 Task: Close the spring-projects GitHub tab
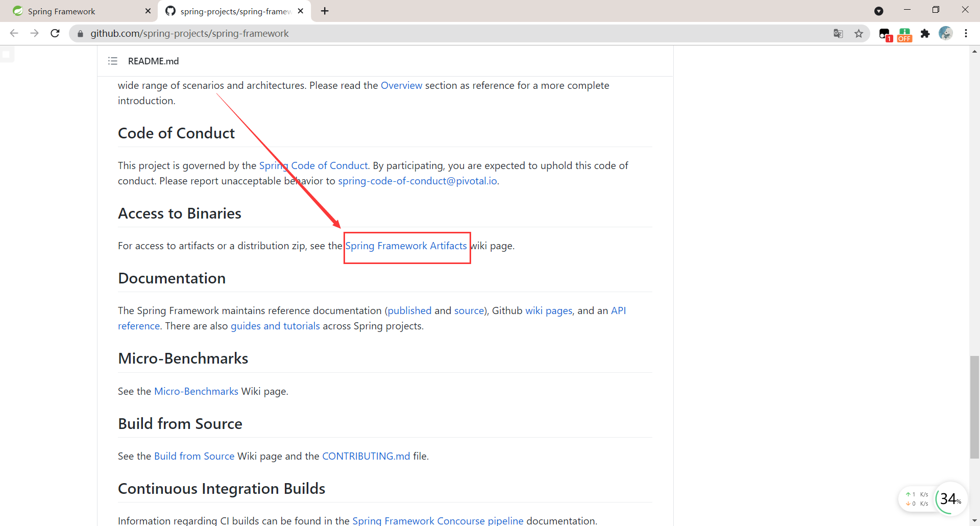click(301, 11)
